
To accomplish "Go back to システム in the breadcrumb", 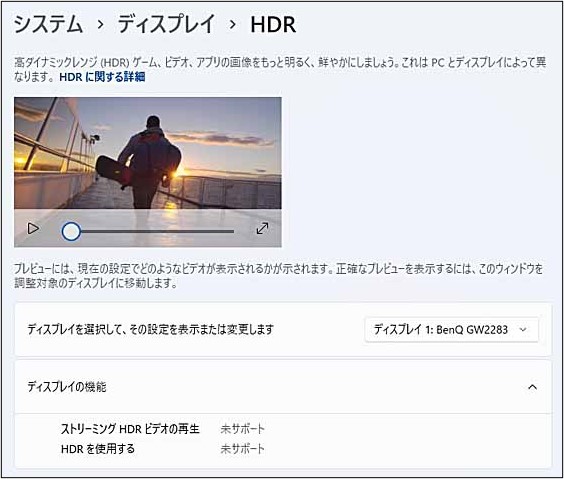I will click(49, 24).
